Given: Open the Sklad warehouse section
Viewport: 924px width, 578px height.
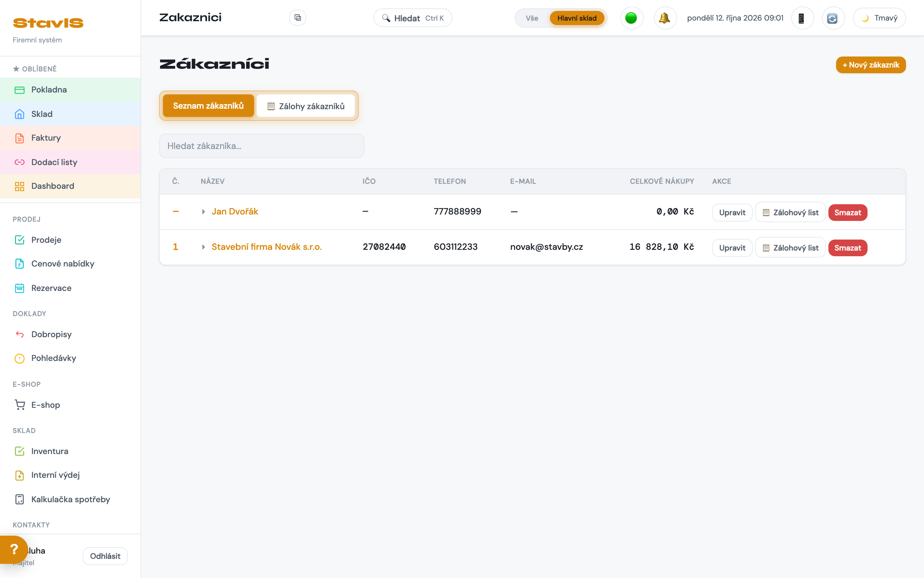Looking at the screenshot, I should pos(70,114).
